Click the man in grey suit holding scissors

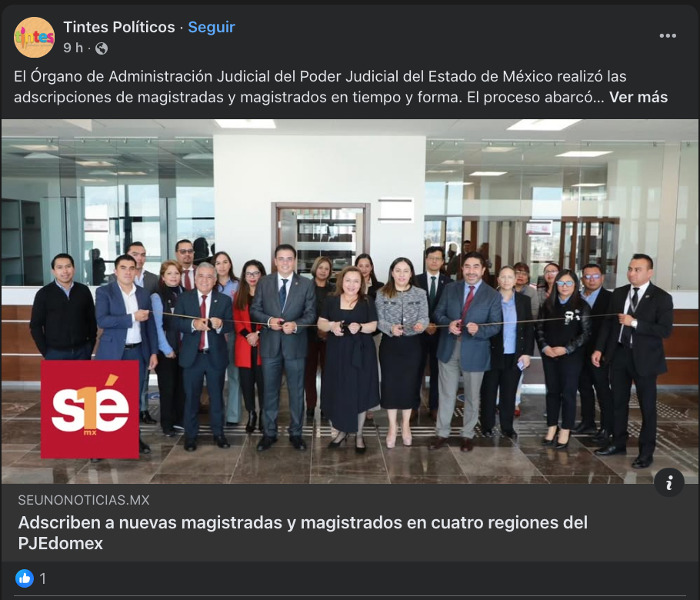pos(284,348)
